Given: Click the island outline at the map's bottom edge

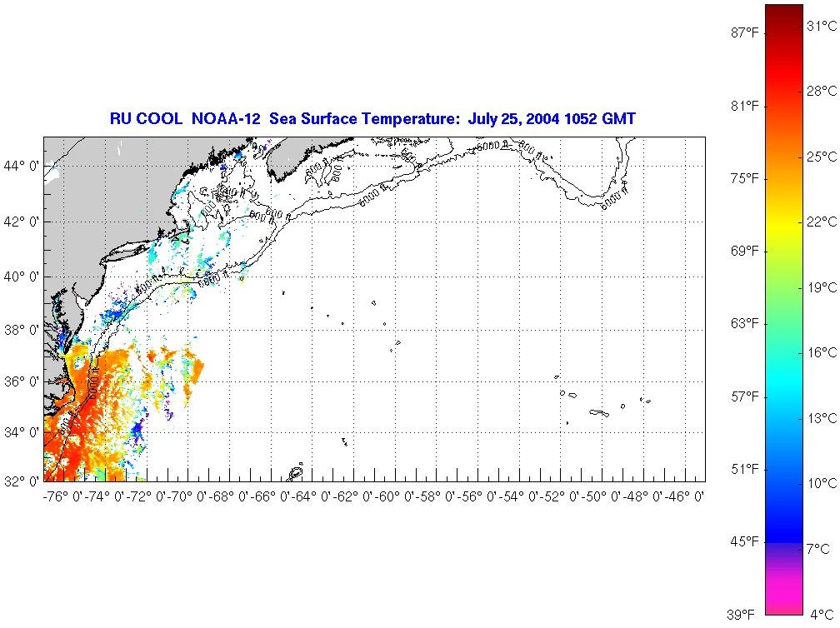Looking at the screenshot, I should pyautogui.click(x=297, y=473).
